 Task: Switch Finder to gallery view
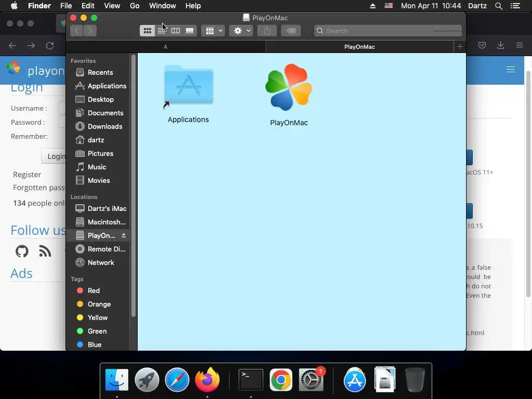(190, 31)
